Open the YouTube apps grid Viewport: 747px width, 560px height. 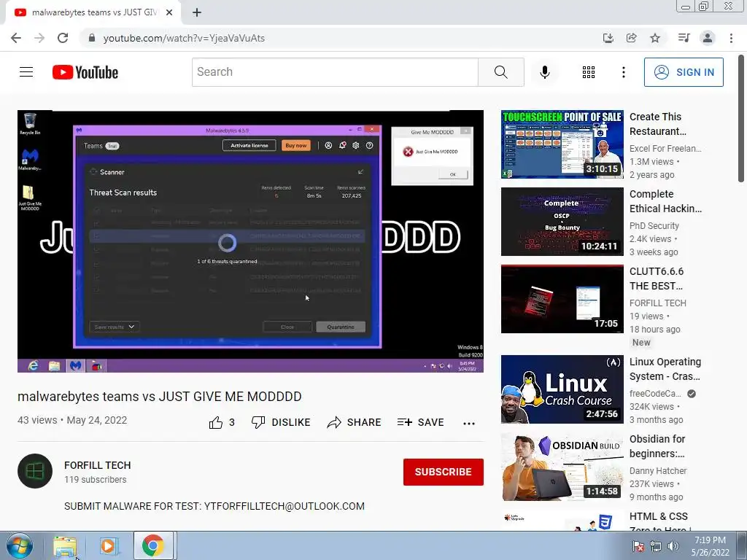point(589,72)
